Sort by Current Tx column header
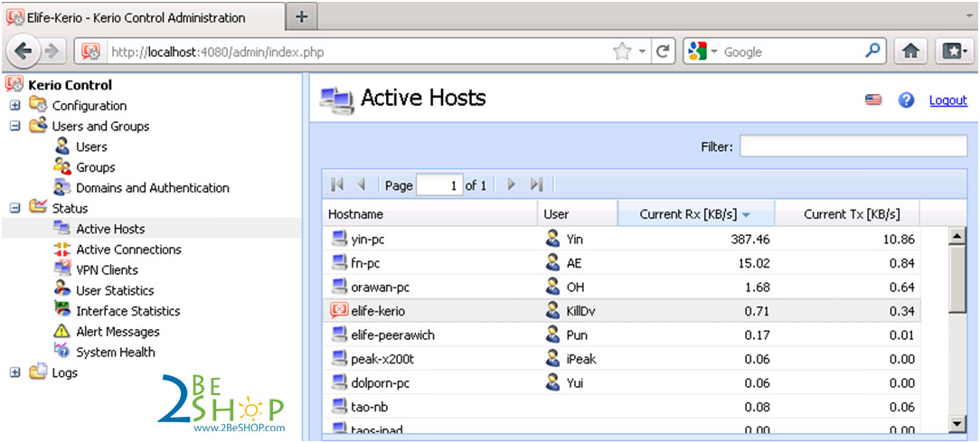The image size is (980, 443). point(847,214)
